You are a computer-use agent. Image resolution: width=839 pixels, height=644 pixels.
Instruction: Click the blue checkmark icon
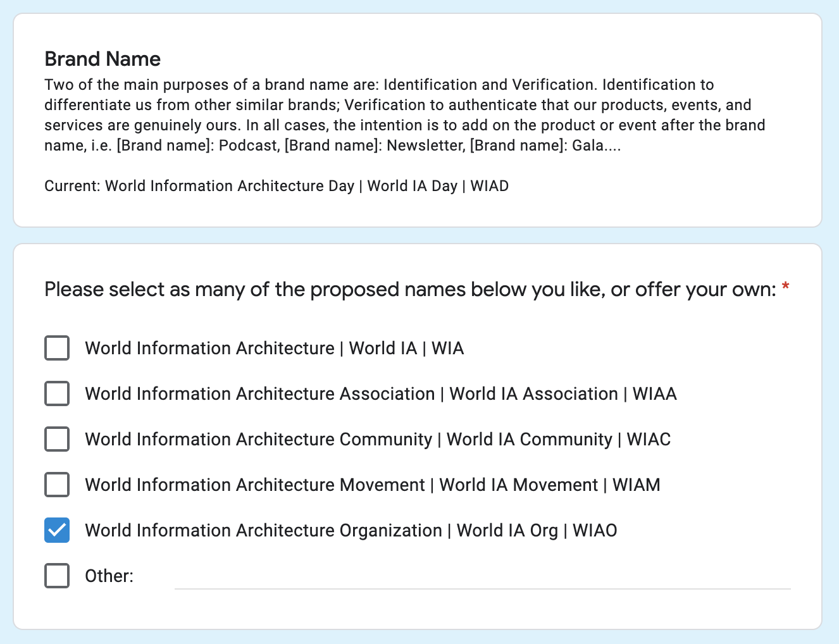click(57, 530)
